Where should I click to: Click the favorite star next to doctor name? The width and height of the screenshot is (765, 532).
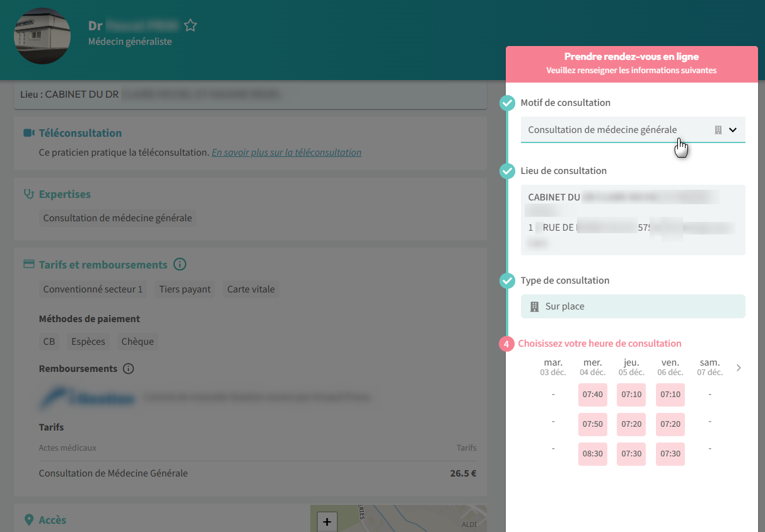[x=190, y=26]
